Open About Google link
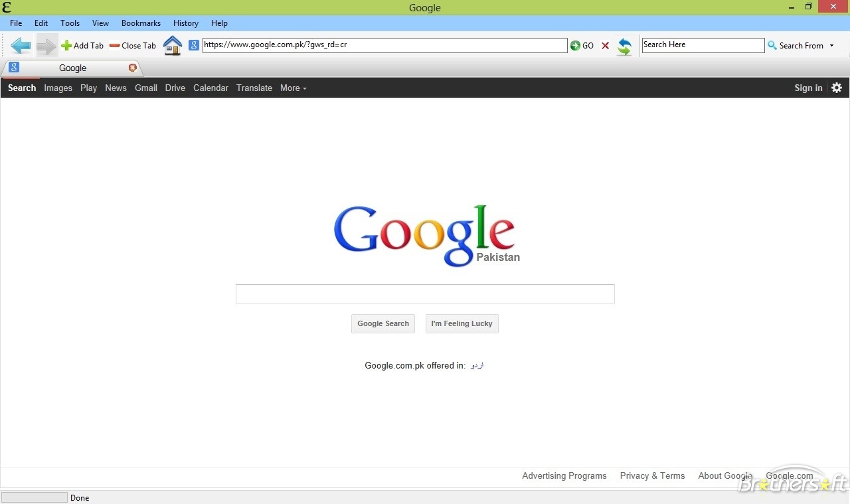This screenshot has height=504, width=850. coord(724,475)
